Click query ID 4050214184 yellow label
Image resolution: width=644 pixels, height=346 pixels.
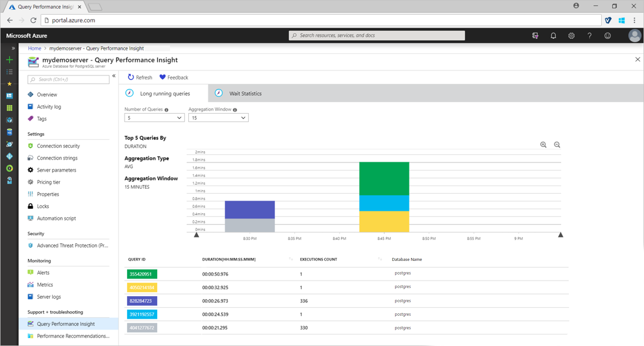click(x=142, y=287)
